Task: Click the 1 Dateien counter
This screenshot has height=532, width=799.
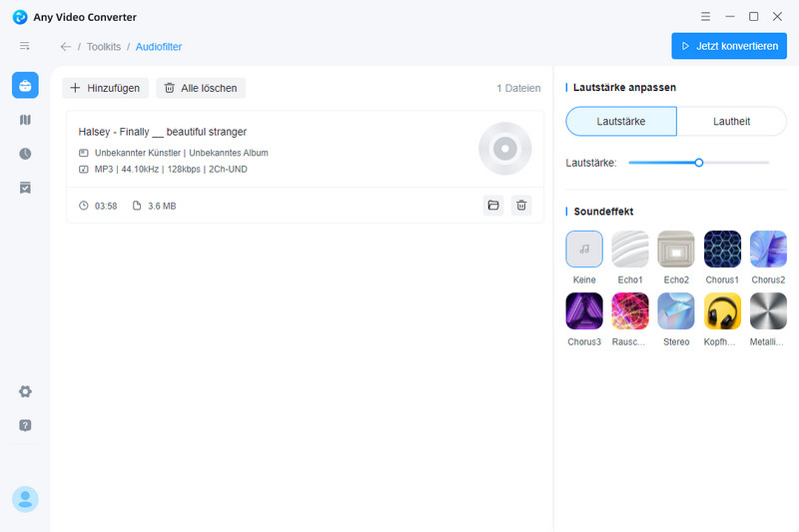Action: point(518,88)
